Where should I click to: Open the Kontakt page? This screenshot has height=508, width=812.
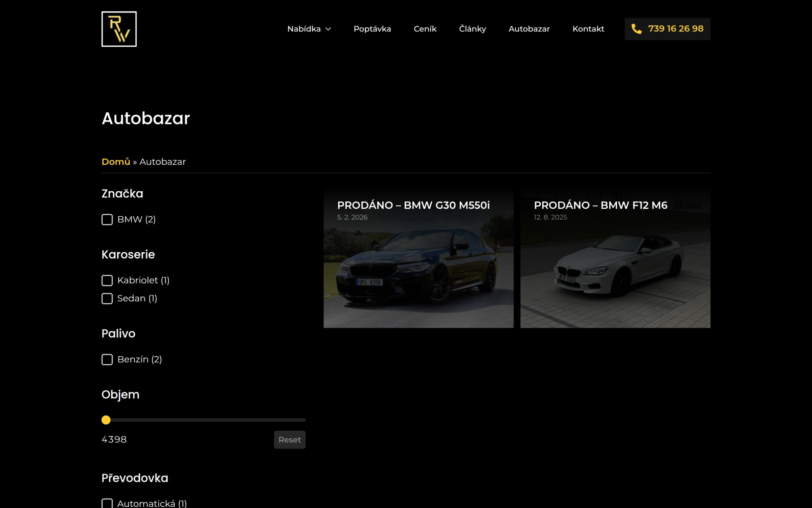(x=588, y=29)
